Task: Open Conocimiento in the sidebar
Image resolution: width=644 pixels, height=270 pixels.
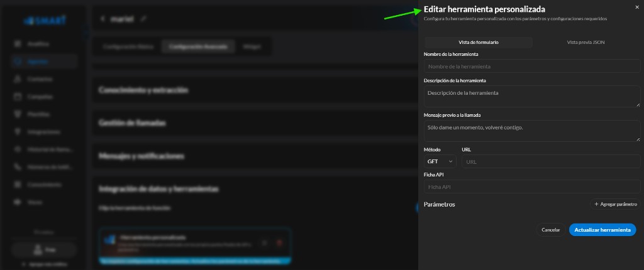Action: click(x=44, y=185)
